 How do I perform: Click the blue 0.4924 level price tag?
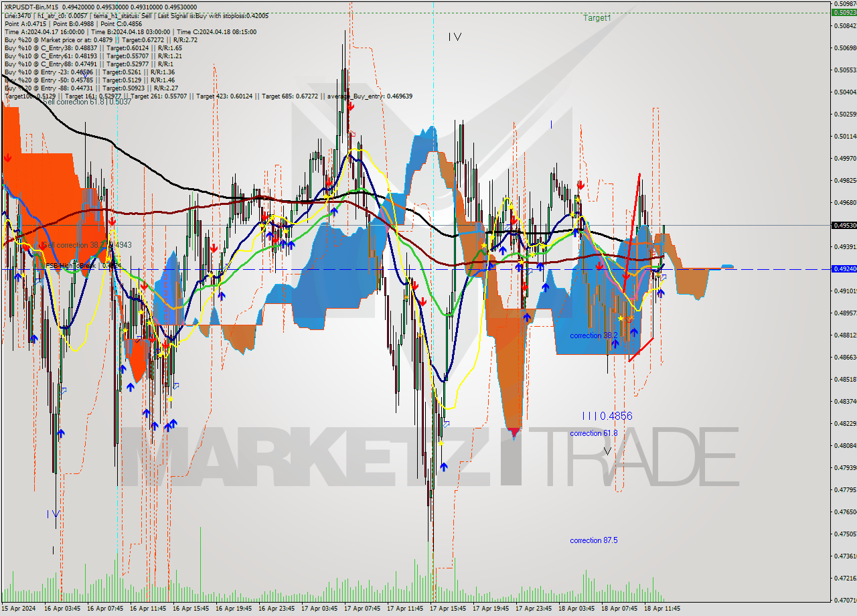(844, 269)
